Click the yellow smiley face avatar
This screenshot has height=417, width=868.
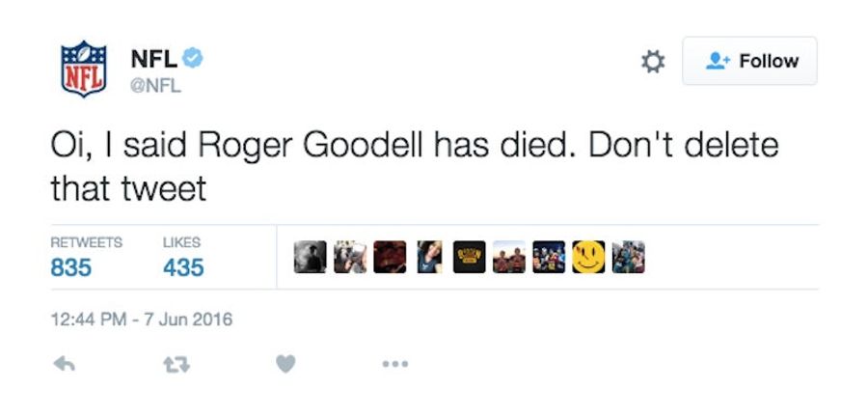point(588,257)
